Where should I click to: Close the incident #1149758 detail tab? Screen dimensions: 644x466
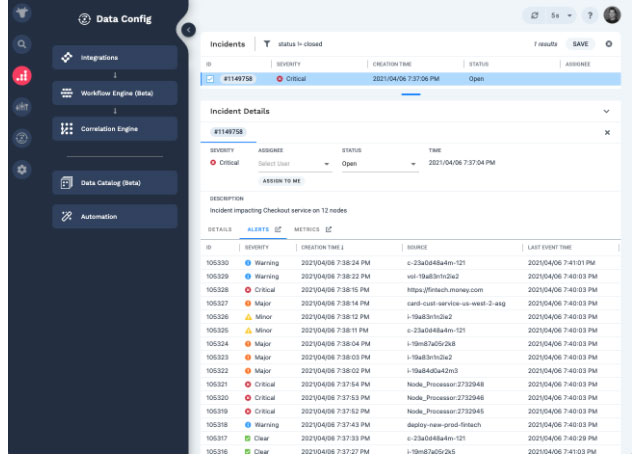[607, 132]
